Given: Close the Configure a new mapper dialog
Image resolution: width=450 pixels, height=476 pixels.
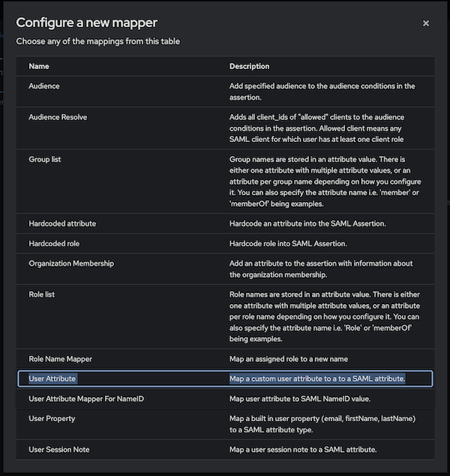Looking at the screenshot, I should [426, 23].
